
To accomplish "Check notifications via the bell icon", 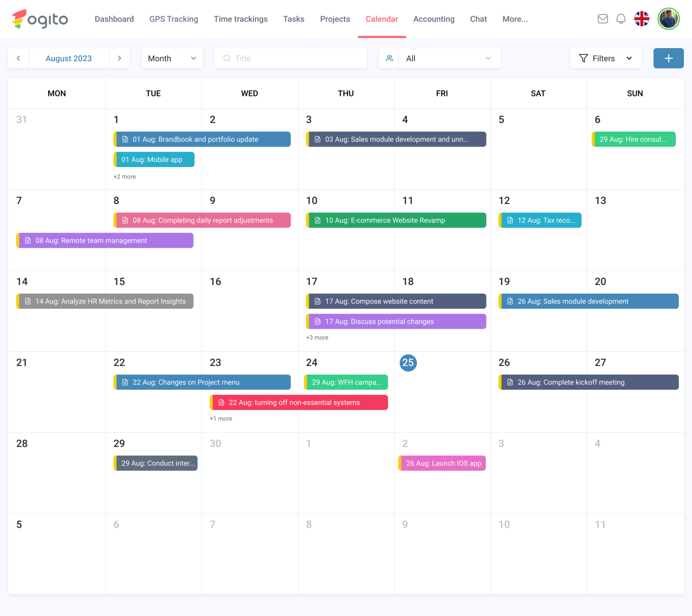I will pyautogui.click(x=621, y=19).
